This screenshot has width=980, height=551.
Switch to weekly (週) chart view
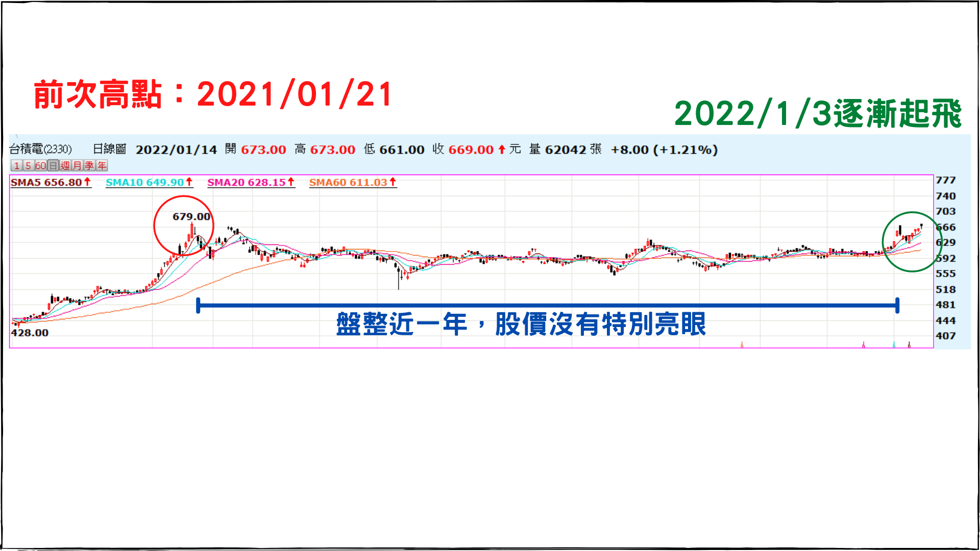pos(65,166)
